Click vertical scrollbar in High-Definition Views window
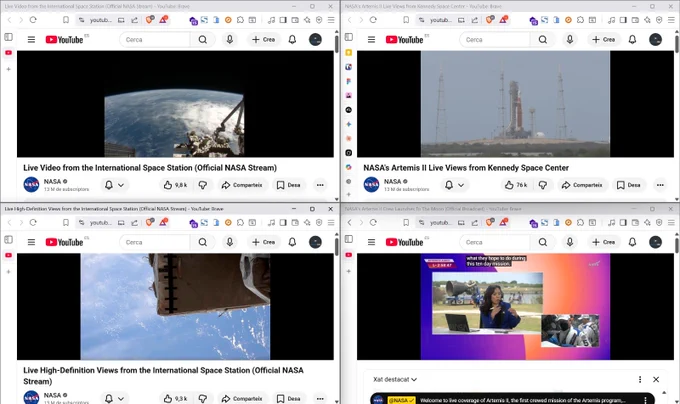This screenshot has width=680, height=404. pyautogui.click(x=337, y=246)
